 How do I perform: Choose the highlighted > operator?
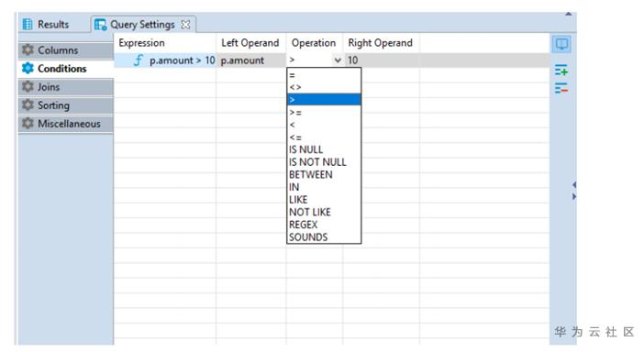[x=324, y=100]
